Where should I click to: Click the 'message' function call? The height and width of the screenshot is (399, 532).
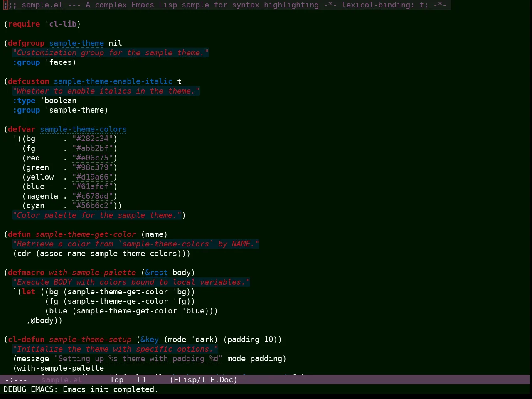click(x=33, y=359)
